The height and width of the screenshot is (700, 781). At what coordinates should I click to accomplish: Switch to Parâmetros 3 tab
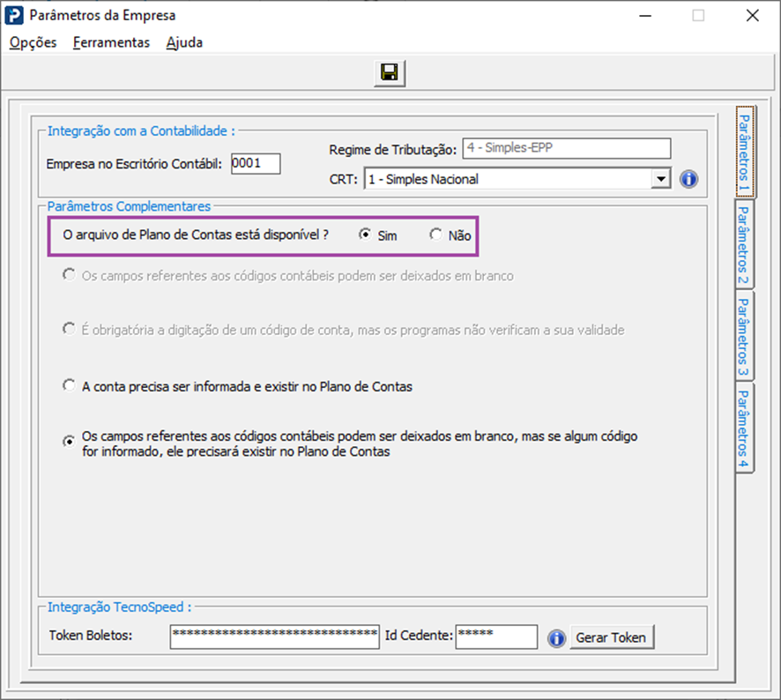coord(744,336)
